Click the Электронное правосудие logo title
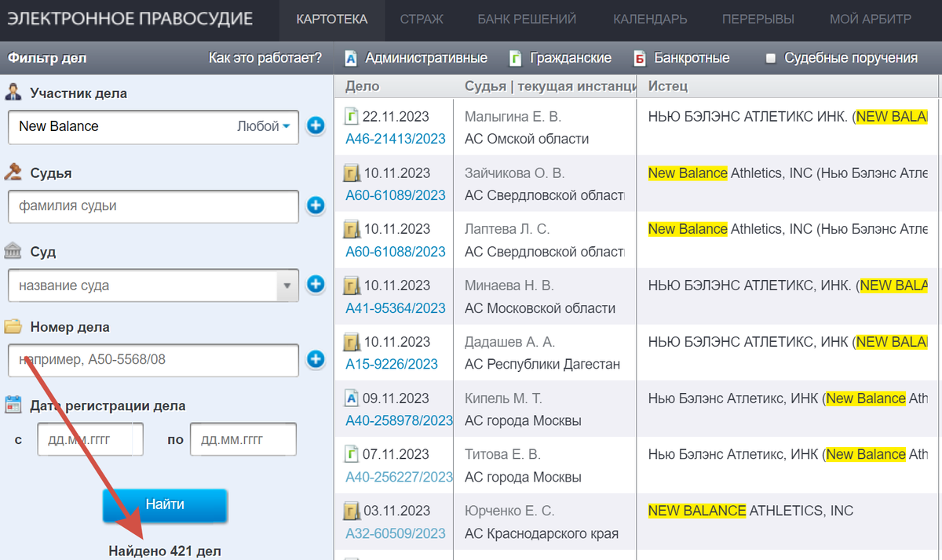The height and width of the screenshot is (560, 942). click(x=130, y=19)
